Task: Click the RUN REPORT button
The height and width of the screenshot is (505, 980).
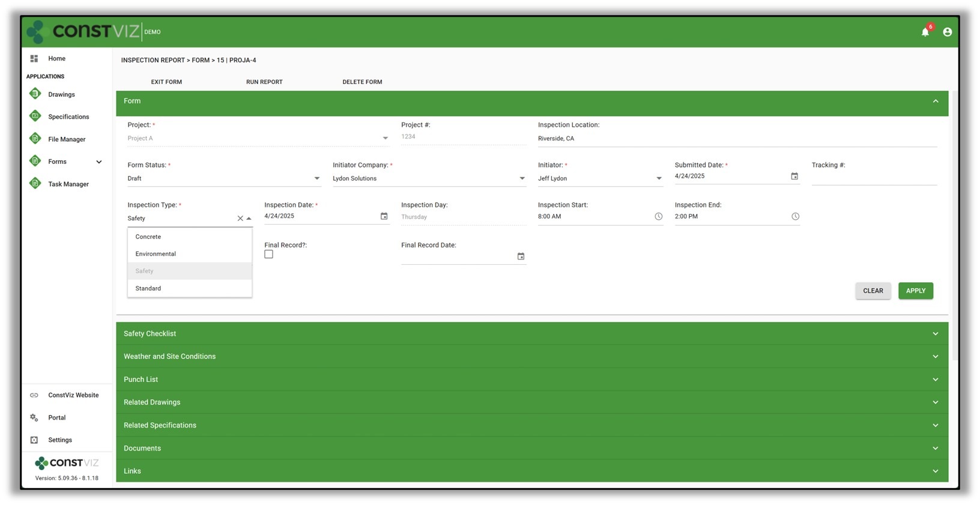Action: pyautogui.click(x=264, y=82)
